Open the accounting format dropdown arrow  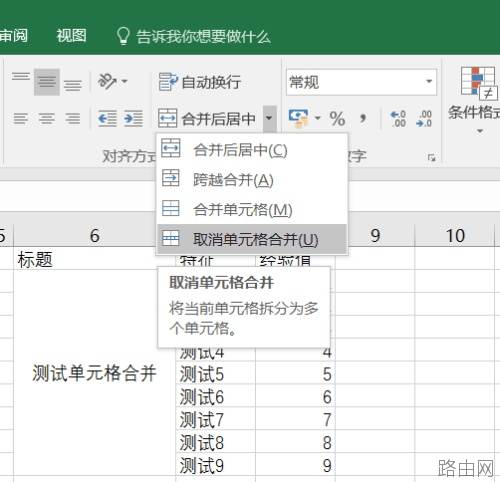coord(317,118)
